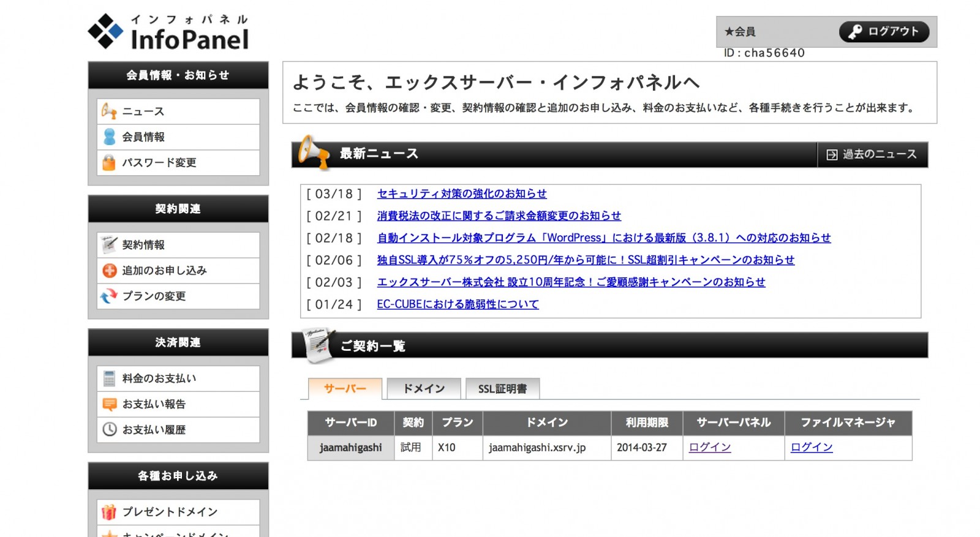Image resolution: width=980 pixels, height=537 pixels.
Task: Select パスワード変更 in the sidebar
Action: coord(178,163)
